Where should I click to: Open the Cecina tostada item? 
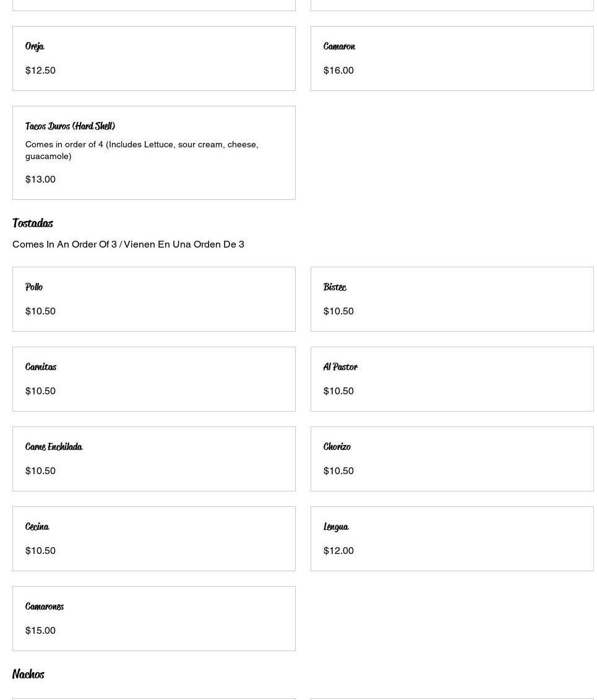[x=153, y=538]
